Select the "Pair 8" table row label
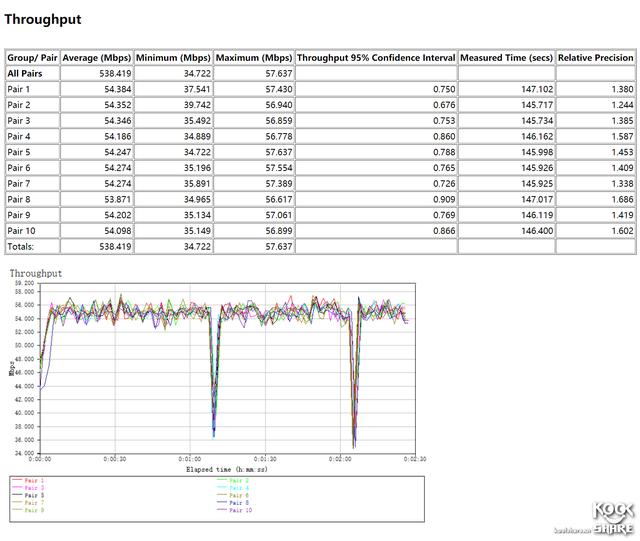This screenshot has height=541, width=640. coord(18,199)
